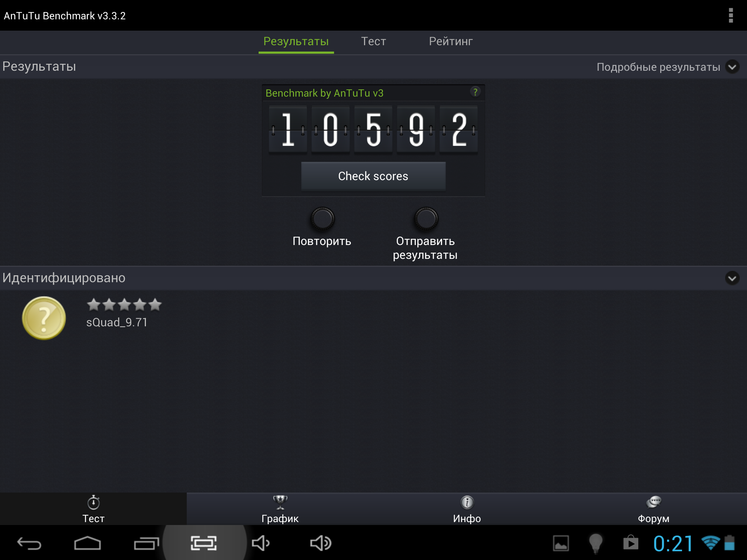Open the recent apps button
The height and width of the screenshot is (560, 747).
[146, 543]
